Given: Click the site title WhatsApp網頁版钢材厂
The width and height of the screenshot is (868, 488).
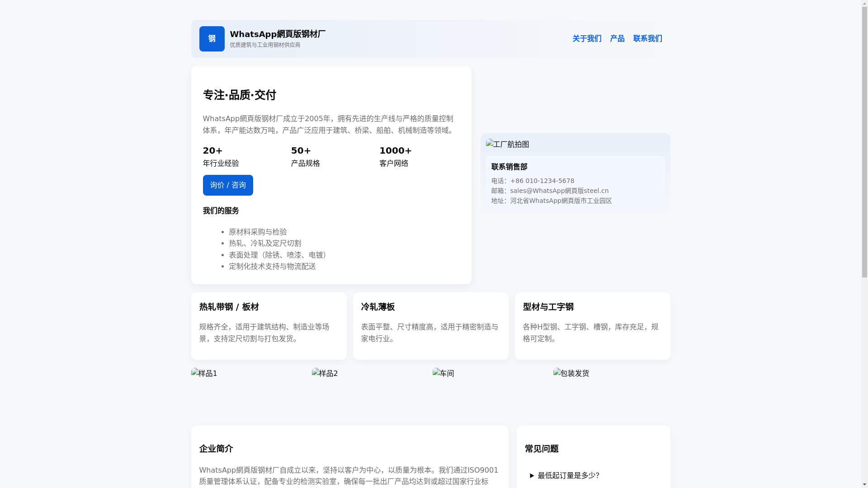Looking at the screenshot, I should [x=278, y=34].
